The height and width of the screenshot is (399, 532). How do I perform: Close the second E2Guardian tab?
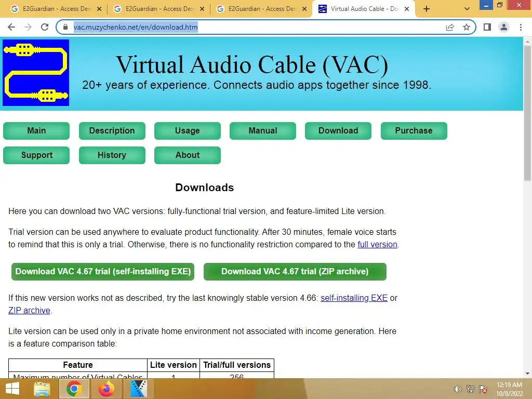(202, 9)
